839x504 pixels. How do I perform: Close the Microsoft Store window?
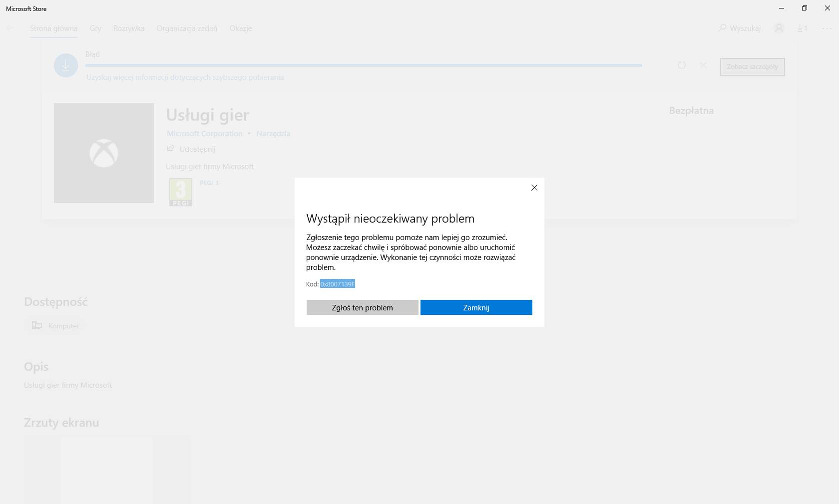pos(828,8)
